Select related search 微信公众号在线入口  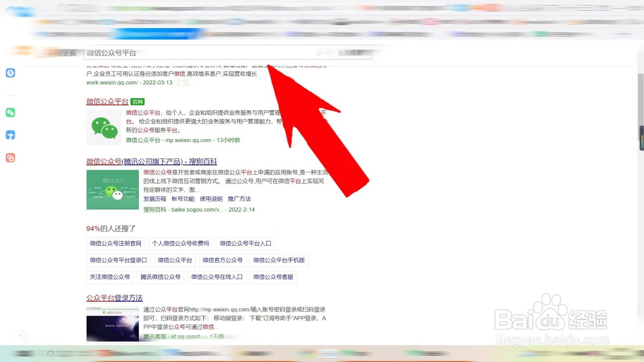click(217, 277)
